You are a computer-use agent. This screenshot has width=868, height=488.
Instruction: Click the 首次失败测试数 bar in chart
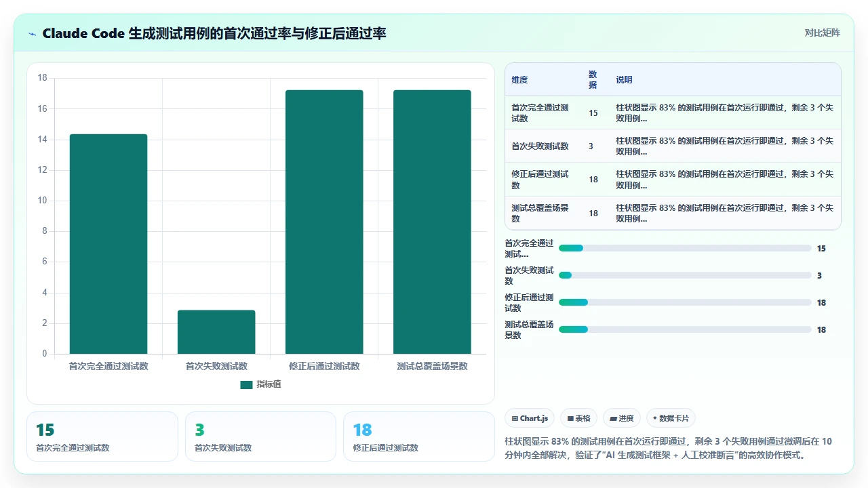point(216,332)
